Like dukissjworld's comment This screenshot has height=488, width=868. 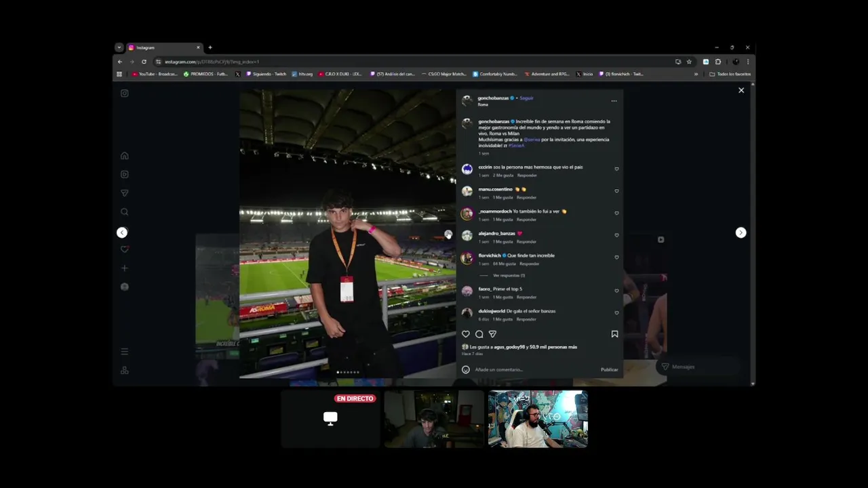point(616,313)
